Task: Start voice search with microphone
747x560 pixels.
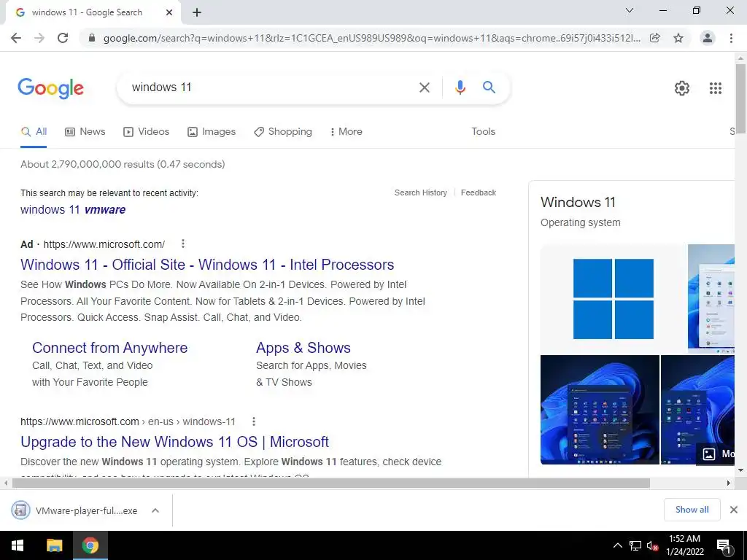Action: click(460, 87)
